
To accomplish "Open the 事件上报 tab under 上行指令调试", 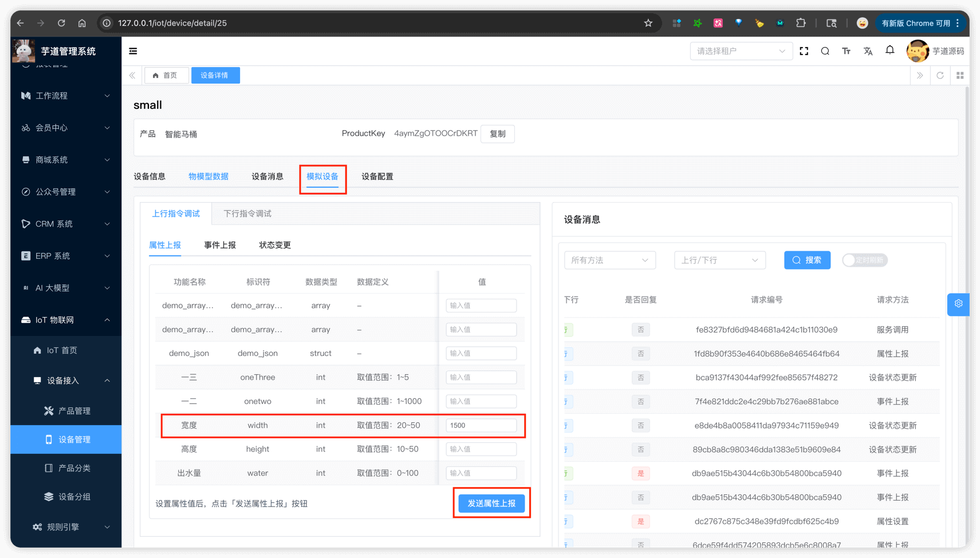I will pos(219,244).
